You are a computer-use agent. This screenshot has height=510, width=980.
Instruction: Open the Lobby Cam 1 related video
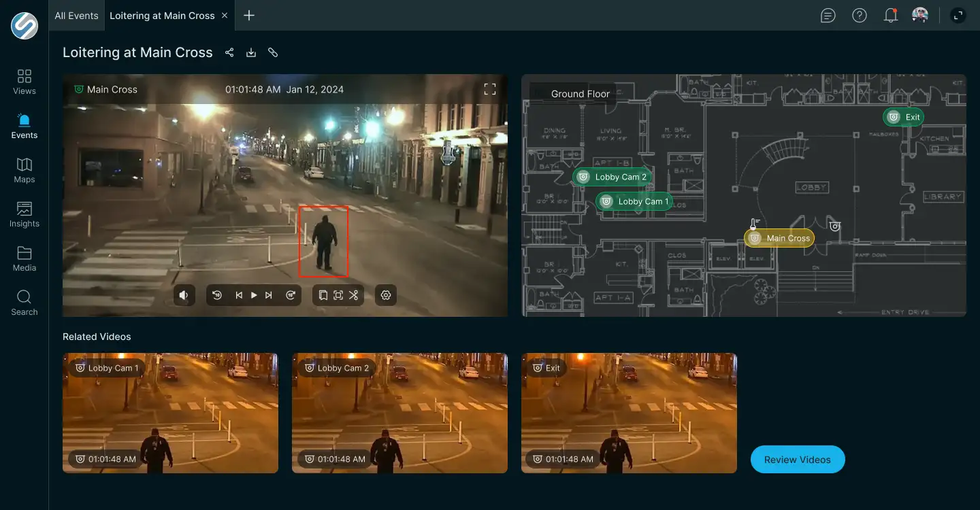pyautogui.click(x=170, y=413)
